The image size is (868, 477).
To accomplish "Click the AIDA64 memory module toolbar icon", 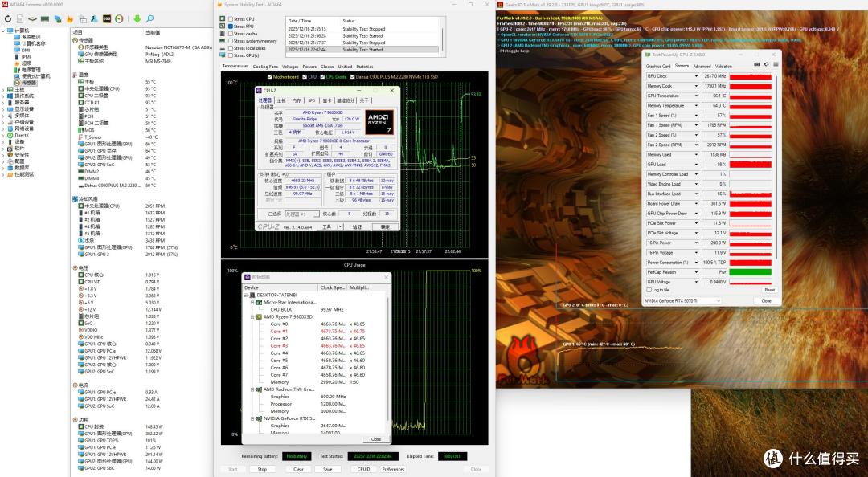I will [45, 18].
